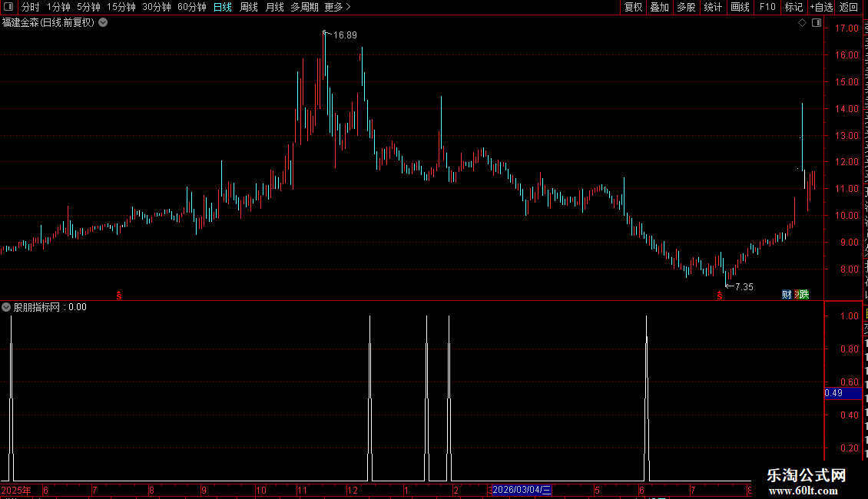Open F10 company information
This screenshot has height=499, width=868.
[x=767, y=7]
